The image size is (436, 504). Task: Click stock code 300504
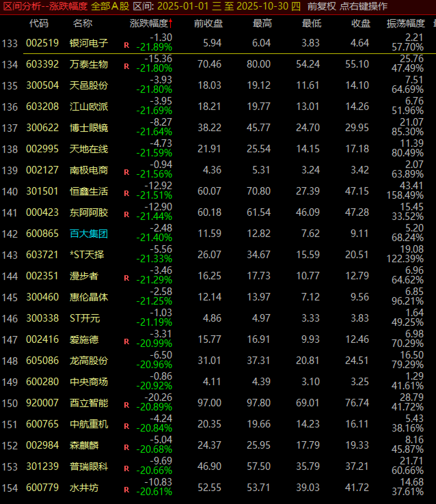(x=42, y=85)
